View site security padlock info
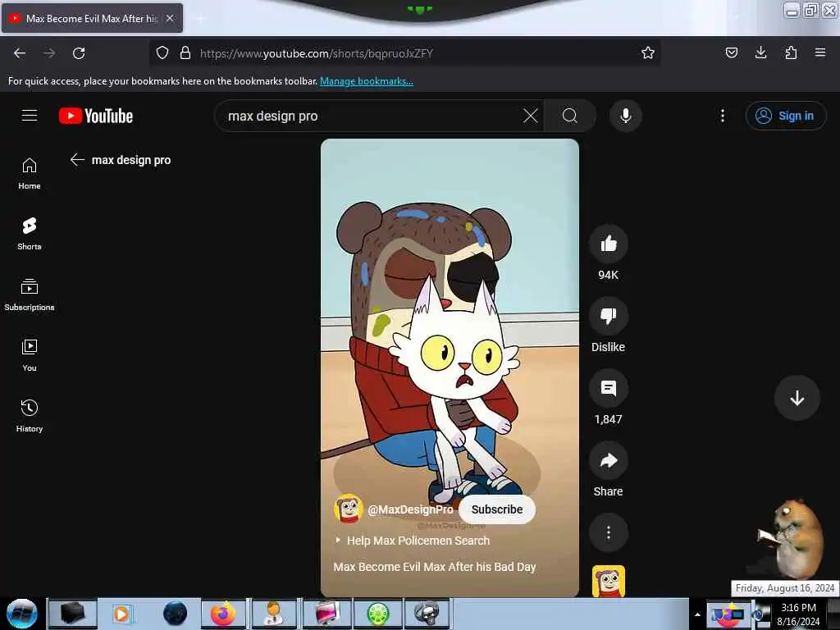 [x=185, y=52]
